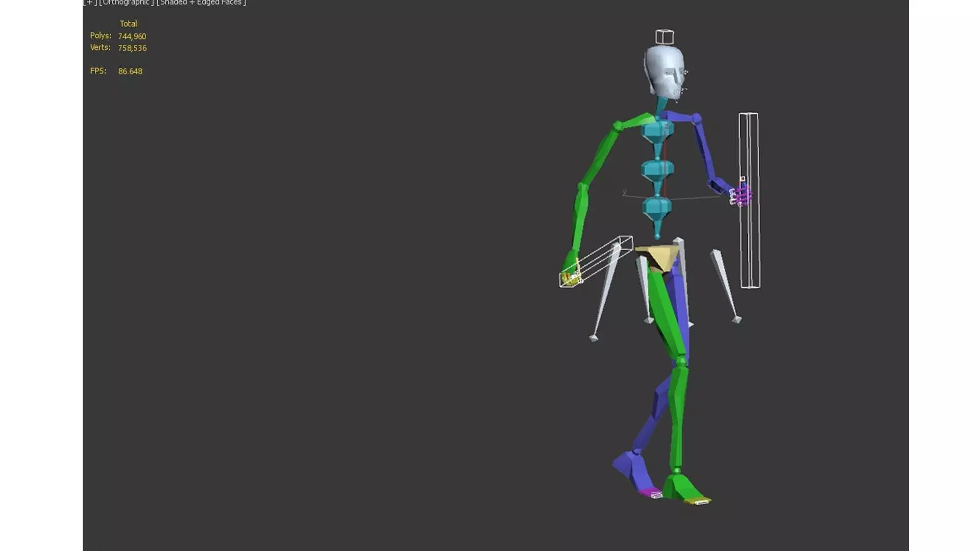Click the 'FPS:' statistics label
This screenshot has height=551, width=980.
tap(98, 70)
